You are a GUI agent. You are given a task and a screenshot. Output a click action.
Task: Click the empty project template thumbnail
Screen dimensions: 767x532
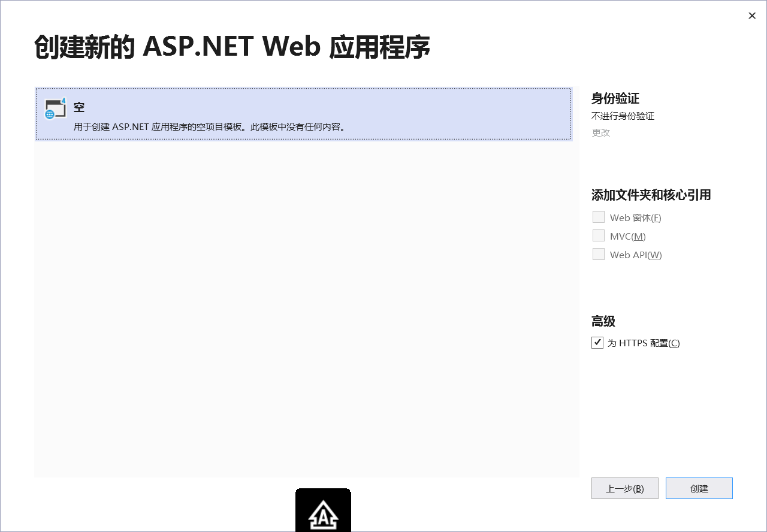tap(55, 108)
